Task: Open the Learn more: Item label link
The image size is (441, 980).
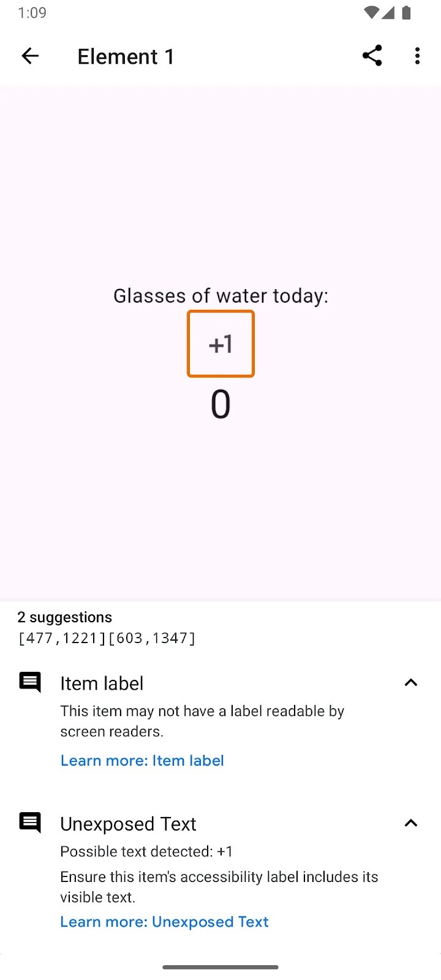Action: 142,760
